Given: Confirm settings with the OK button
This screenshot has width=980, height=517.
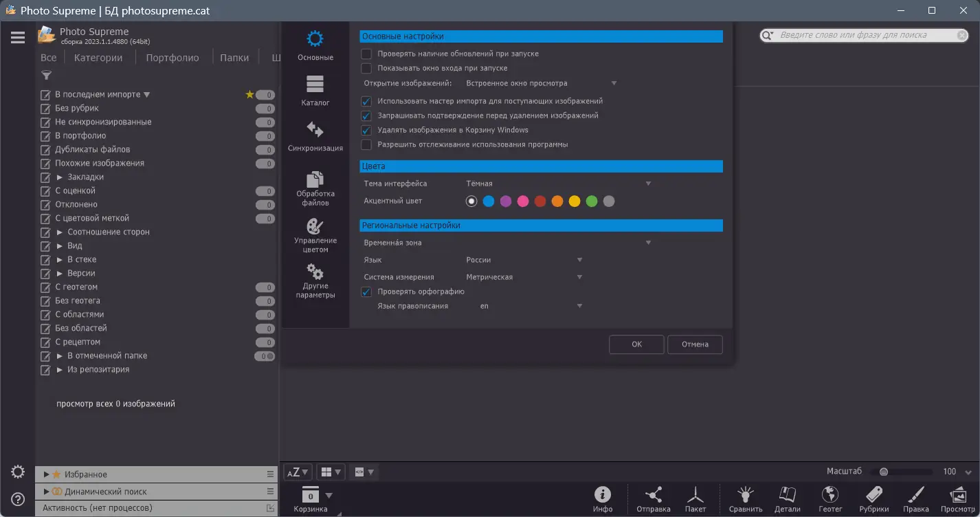Looking at the screenshot, I should coord(636,344).
